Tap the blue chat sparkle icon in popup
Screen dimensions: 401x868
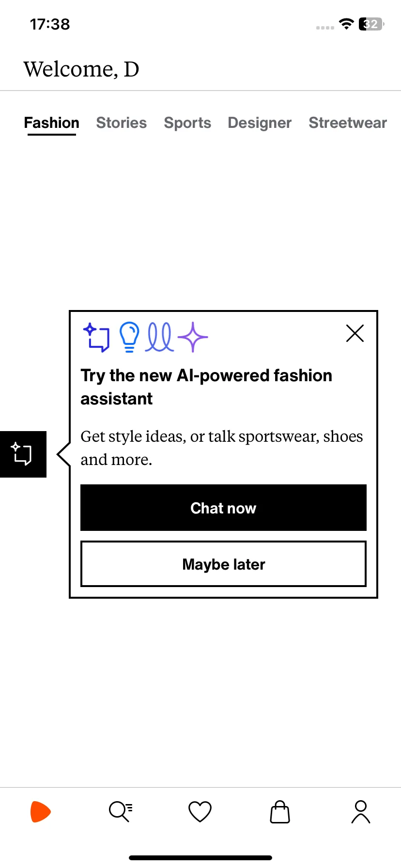(96, 337)
